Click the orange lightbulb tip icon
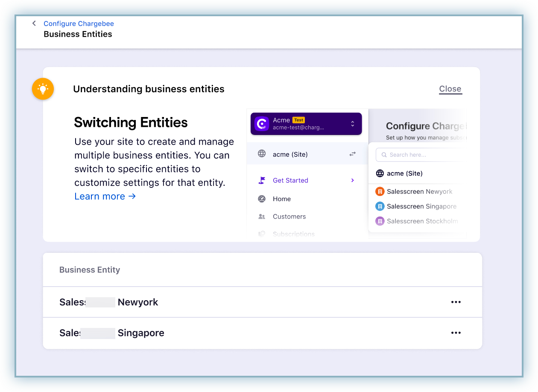 (x=43, y=89)
